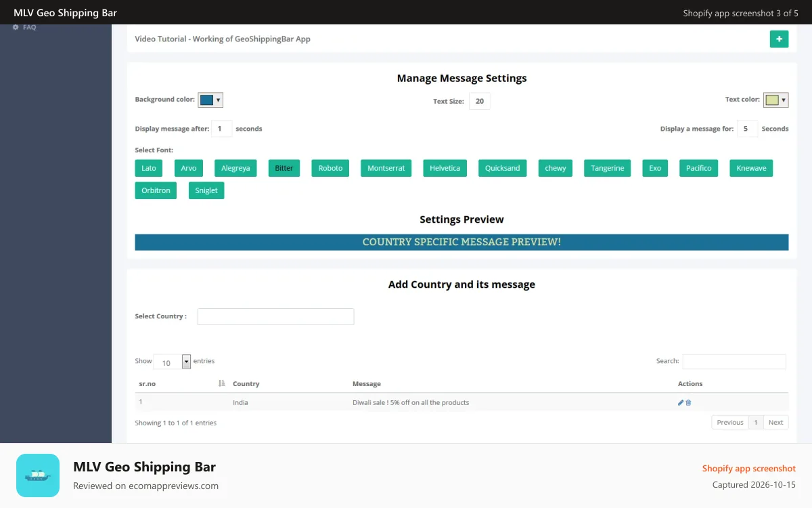The width and height of the screenshot is (812, 508).
Task: Expand the Video Tutorial section with plus button
Action: pos(779,39)
